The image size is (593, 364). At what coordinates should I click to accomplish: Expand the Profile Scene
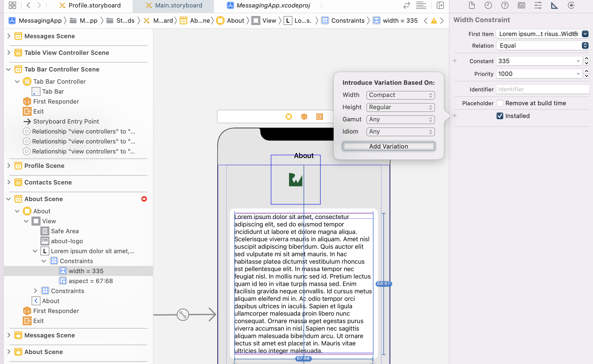[9, 166]
